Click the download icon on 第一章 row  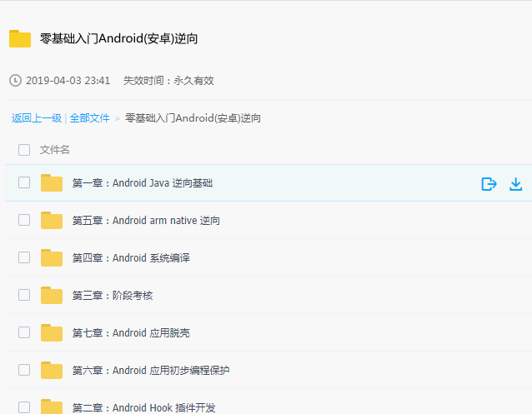click(515, 184)
